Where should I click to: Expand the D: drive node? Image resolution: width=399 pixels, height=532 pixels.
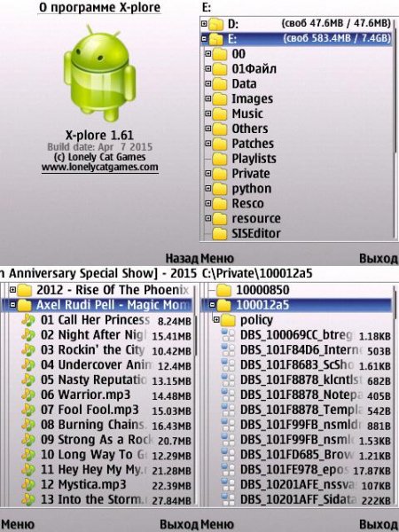coord(204,23)
